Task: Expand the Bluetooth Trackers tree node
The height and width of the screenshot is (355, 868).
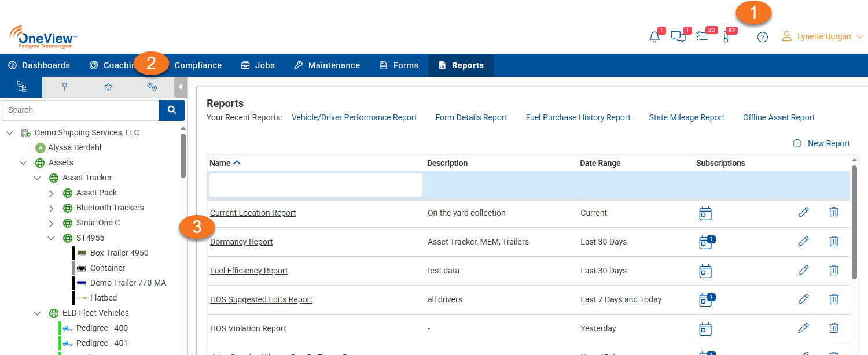Action: point(51,208)
